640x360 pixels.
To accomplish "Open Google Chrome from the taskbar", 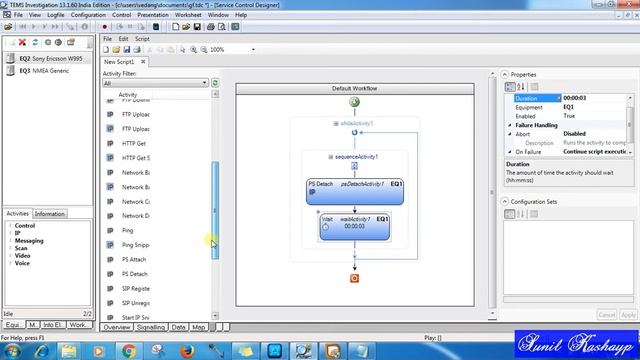I will pos(129,351).
